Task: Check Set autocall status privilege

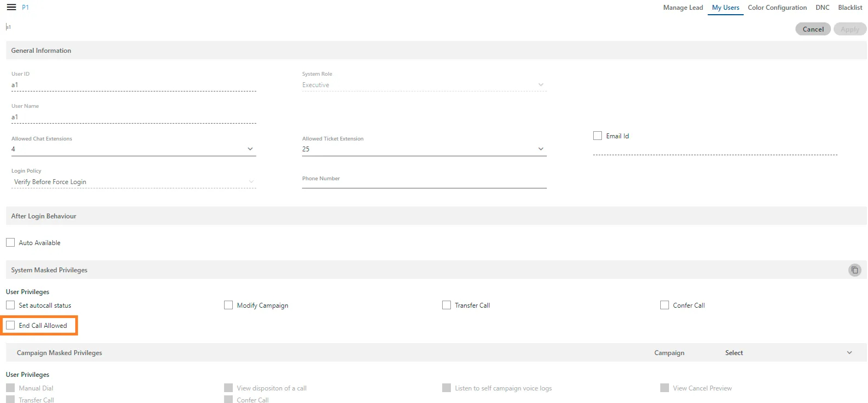Action: click(10, 305)
